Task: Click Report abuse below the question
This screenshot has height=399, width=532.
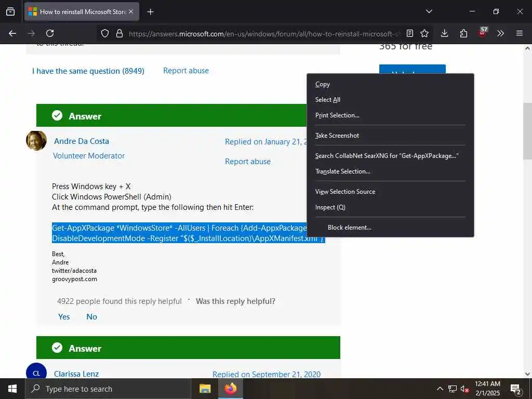Action: pos(186,71)
